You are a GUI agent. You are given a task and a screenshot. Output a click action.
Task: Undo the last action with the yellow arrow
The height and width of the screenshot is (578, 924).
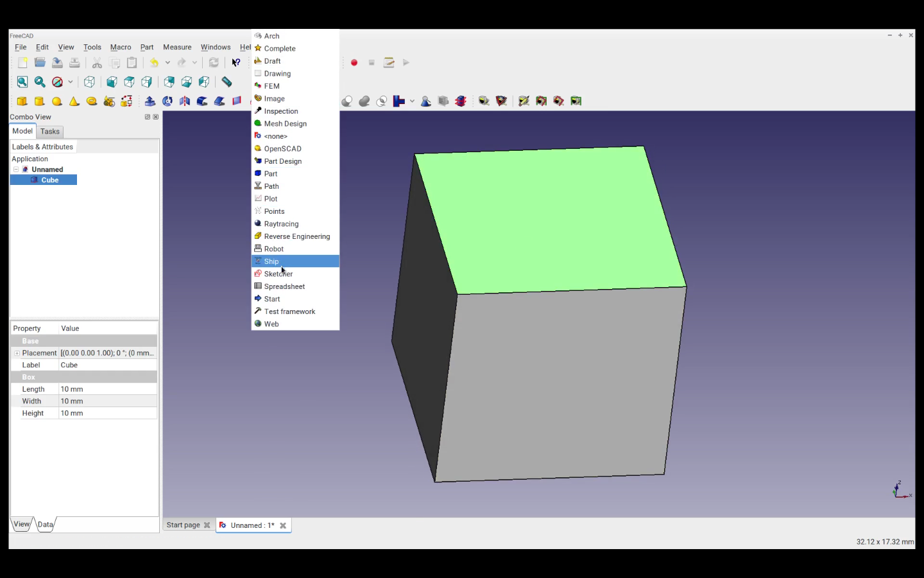pos(154,63)
